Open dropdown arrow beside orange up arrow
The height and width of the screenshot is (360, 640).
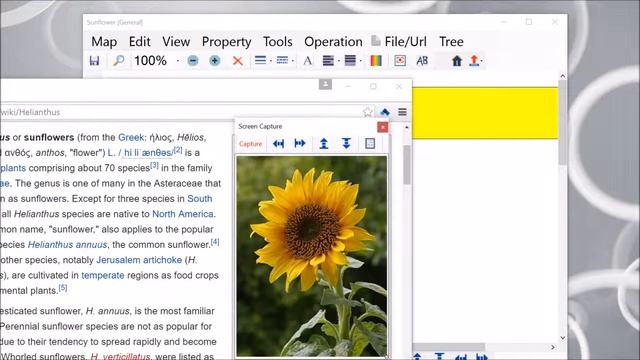coord(482,61)
